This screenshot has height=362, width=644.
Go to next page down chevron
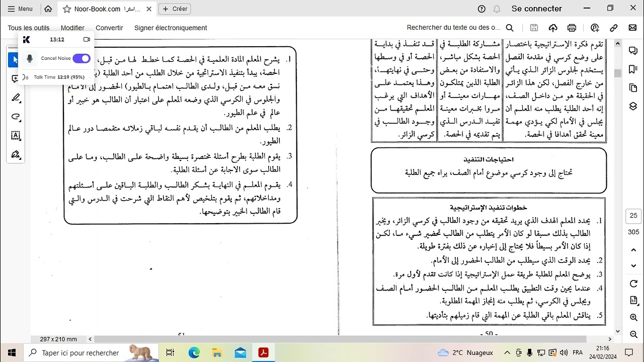633,266
